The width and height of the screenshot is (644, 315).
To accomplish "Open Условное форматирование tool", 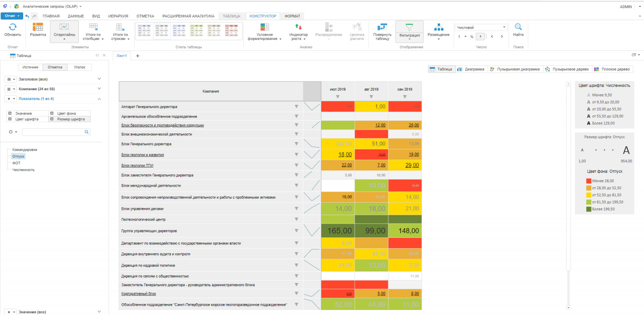I will 265,27.
